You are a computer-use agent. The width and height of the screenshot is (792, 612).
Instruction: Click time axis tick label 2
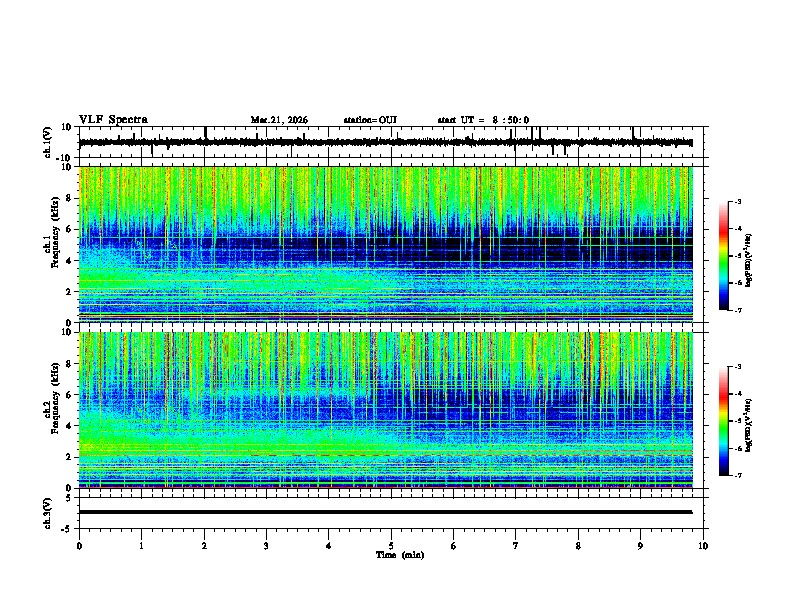click(204, 546)
